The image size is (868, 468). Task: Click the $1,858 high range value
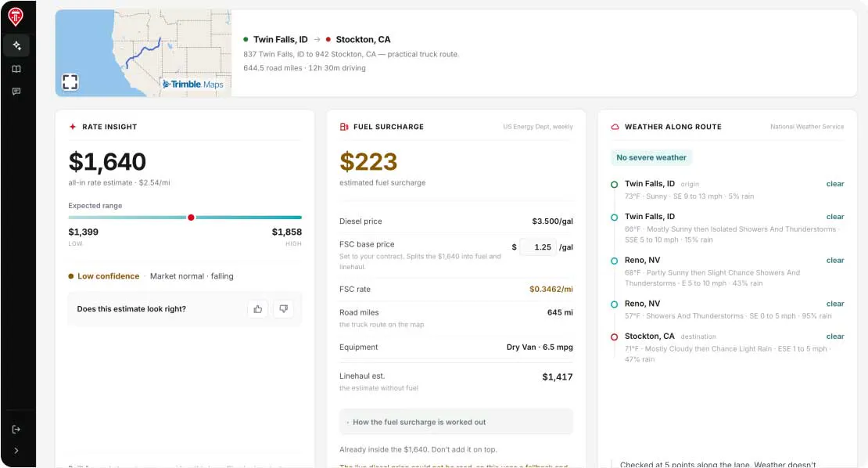(x=287, y=232)
